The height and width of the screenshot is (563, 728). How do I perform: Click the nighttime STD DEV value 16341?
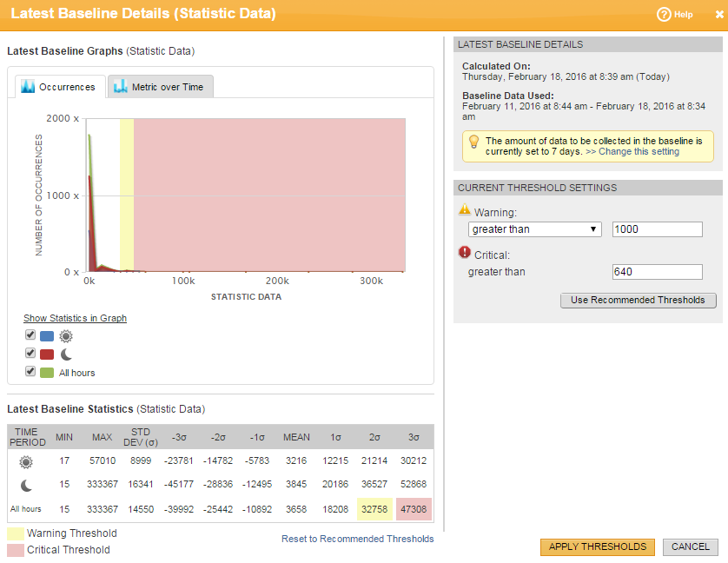(x=141, y=484)
